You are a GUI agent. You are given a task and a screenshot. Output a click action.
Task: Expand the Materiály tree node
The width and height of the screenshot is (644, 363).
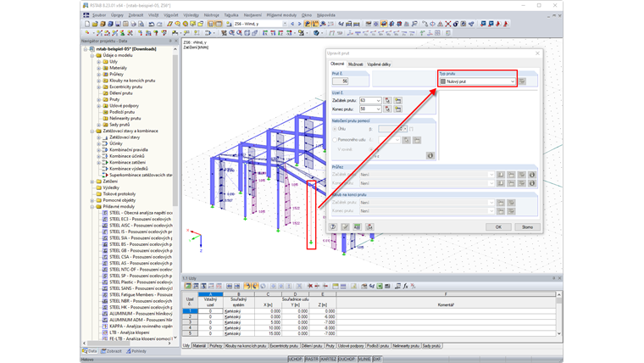[x=99, y=68]
